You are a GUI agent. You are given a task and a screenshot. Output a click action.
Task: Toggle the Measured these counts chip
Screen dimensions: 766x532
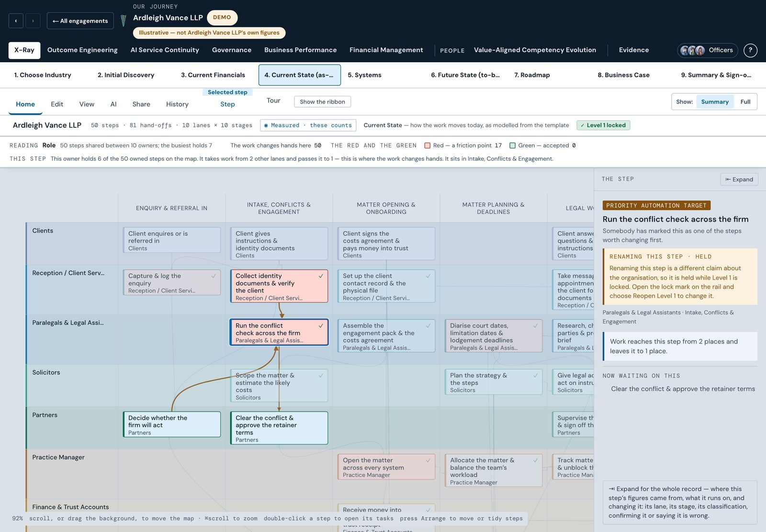(x=308, y=125)
